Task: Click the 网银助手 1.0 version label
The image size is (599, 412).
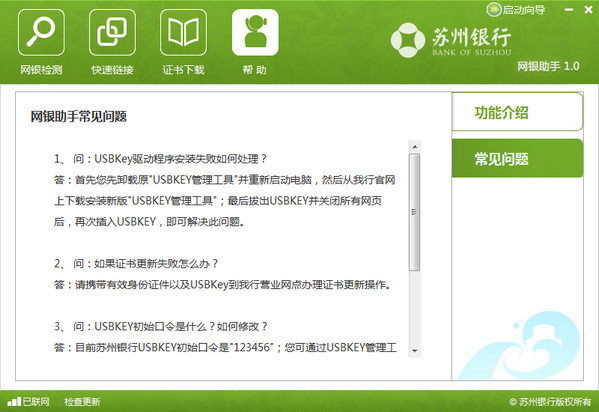Action: [548, 66]
